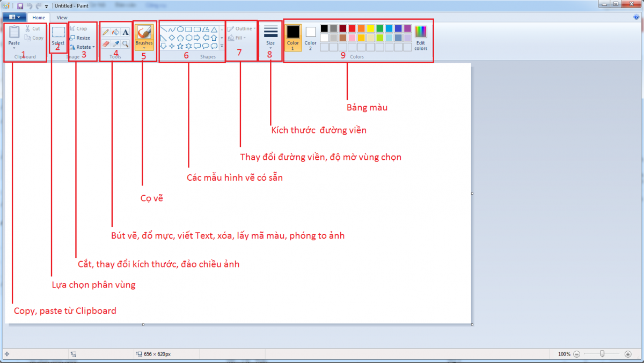Image resolution: width=644 pixels, height=363 pixels.
Task: Click the Resize button
Action: click(80, 38)
